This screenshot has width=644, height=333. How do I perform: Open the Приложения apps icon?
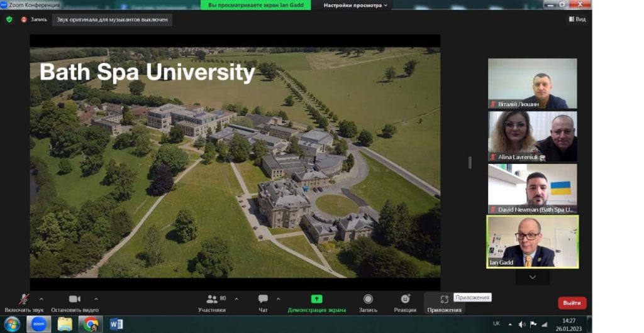pyautogui.click(x=444, y=299)
